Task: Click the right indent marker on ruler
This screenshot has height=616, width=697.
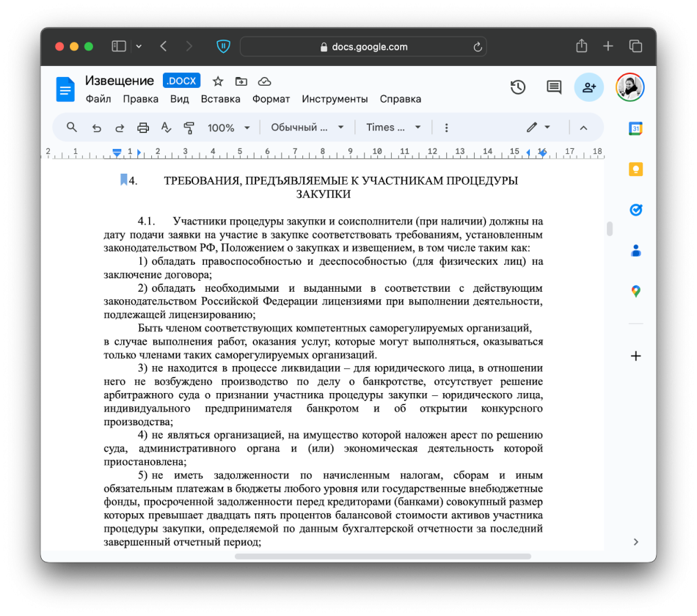Action: tap(543, 153)
